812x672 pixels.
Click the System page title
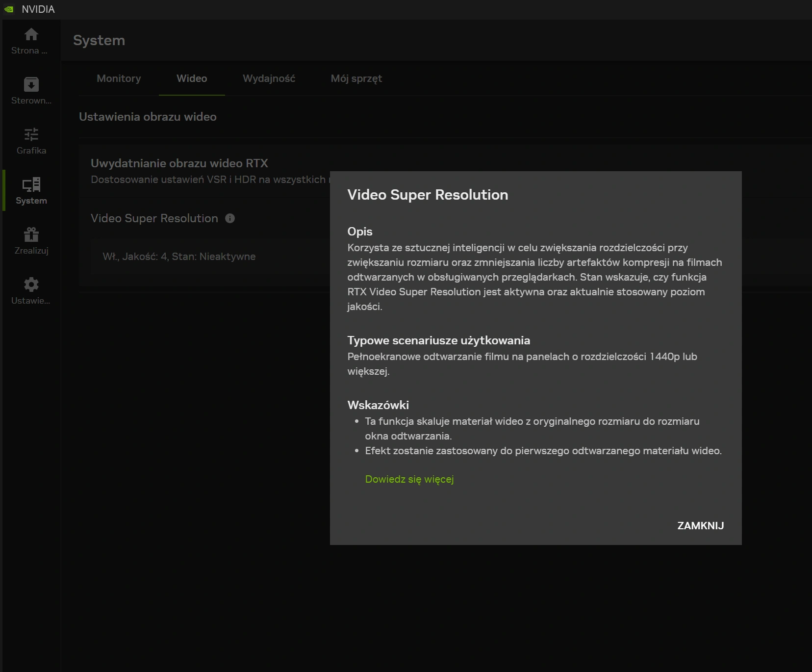pos(99,40)
